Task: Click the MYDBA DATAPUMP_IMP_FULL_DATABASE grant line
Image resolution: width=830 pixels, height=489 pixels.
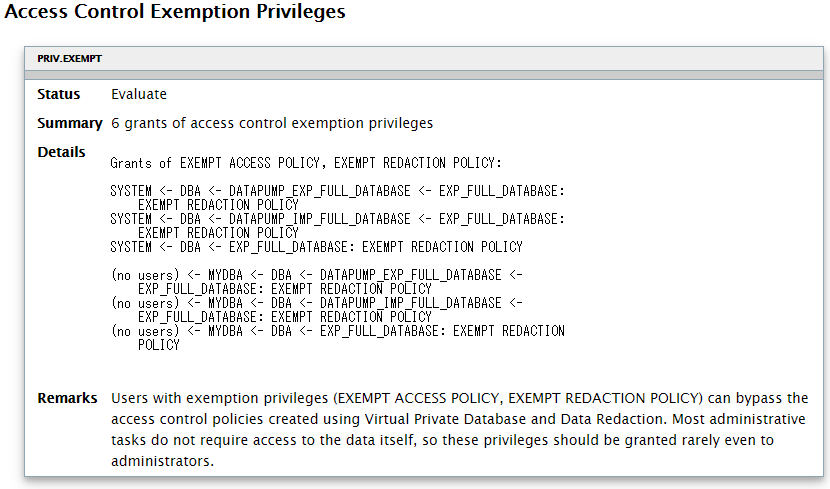Action: pos(317,302)
